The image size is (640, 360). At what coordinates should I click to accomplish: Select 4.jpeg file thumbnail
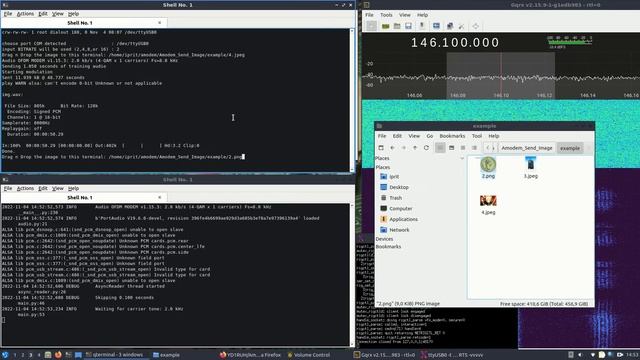point(488,200)
